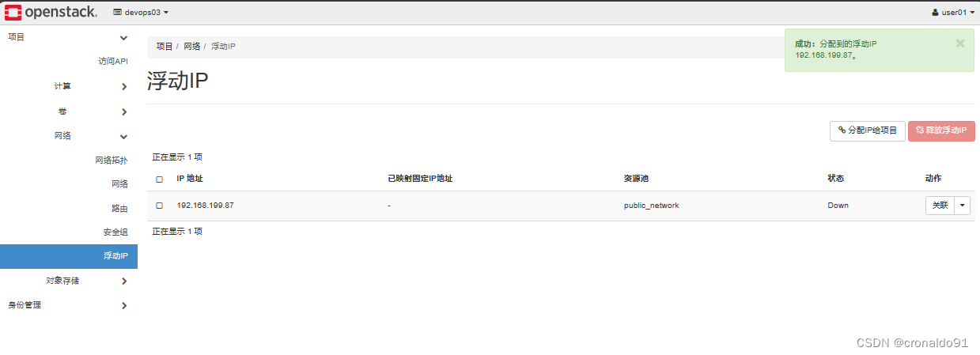Select the highlighted 浮动IP sidebar item
This screenshot has height=355, width=980.
point(69,256)
